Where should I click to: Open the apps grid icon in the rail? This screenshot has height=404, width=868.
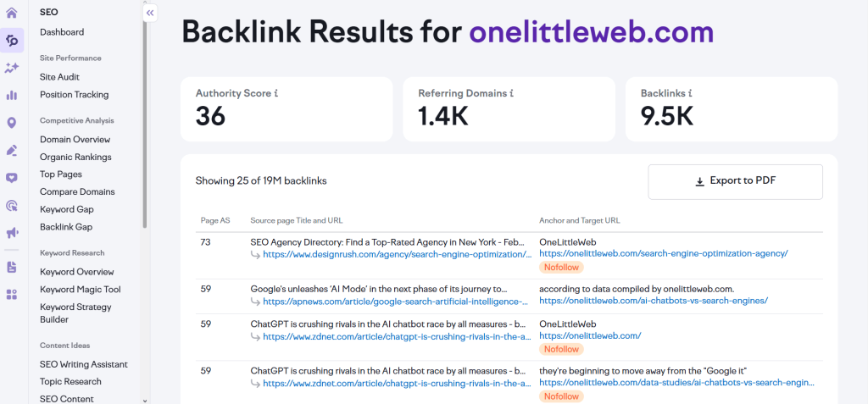(12, 295)
